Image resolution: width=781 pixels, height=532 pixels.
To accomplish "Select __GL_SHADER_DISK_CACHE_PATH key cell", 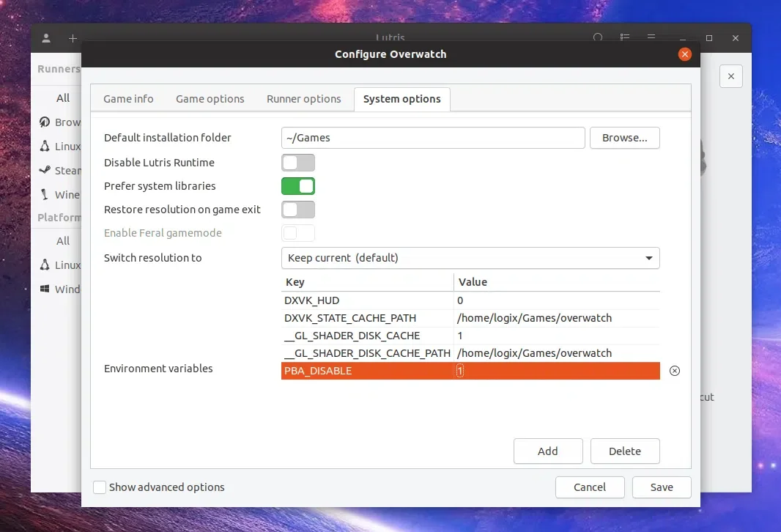I will click(368, 353).
